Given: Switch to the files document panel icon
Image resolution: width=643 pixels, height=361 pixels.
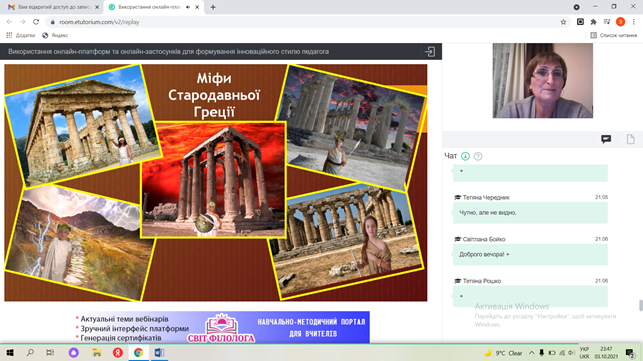Looking at the screenshot, I should [x=631, y=139].
